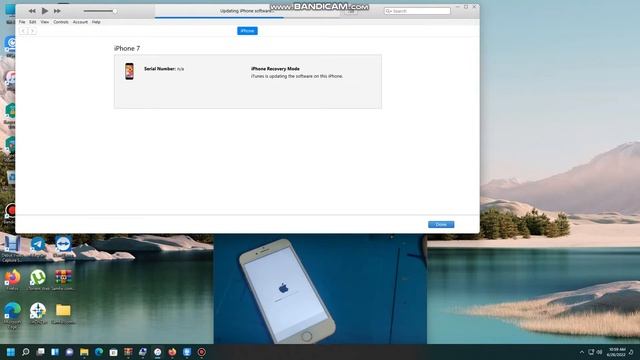Show hidden system tray icons

[x=582, y=352]
